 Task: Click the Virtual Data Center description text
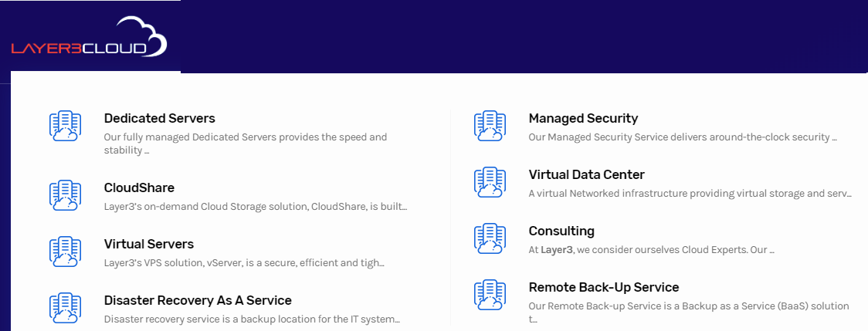[x=690, y=194]
